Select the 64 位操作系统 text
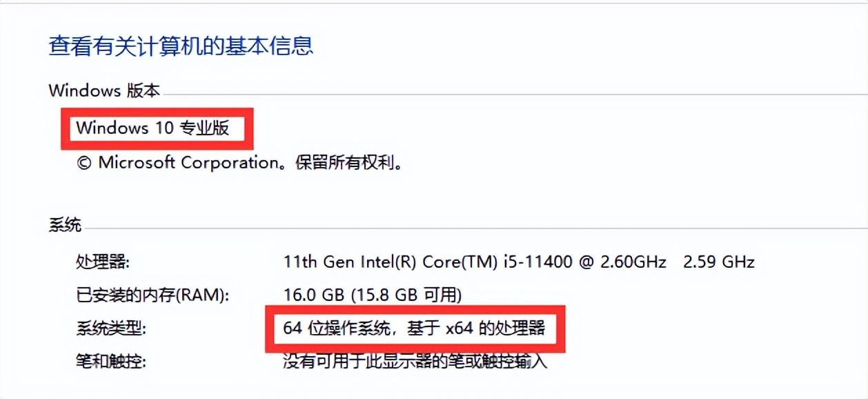The height and width of the screenshot is (399, 868). point(338,328)
